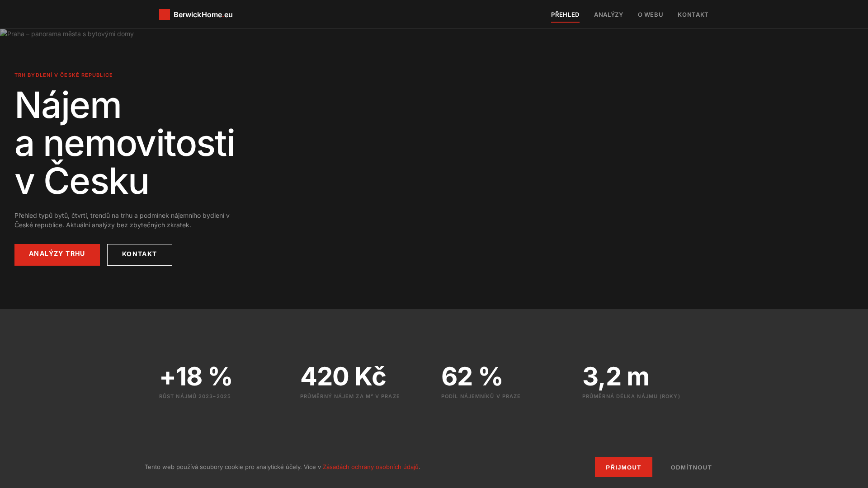Open the ANALÝZY menu item
Image resolution: width=868 pixels, height=488 pixels.
click(x=609, y=14)
